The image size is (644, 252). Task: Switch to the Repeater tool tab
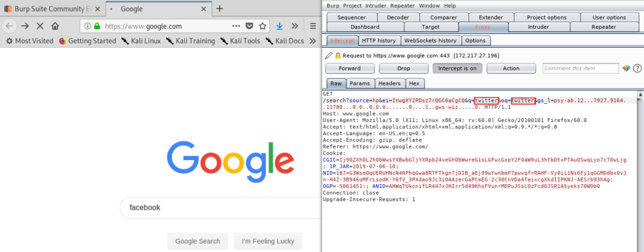tap(603, 27)
